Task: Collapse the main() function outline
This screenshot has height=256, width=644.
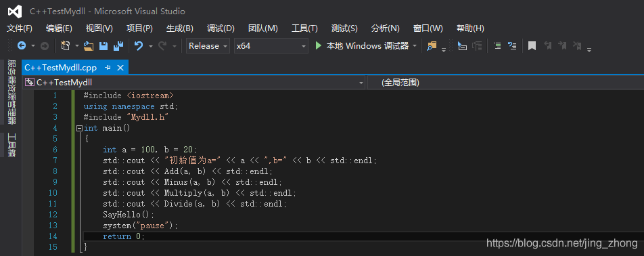Action: pos(79,128)
